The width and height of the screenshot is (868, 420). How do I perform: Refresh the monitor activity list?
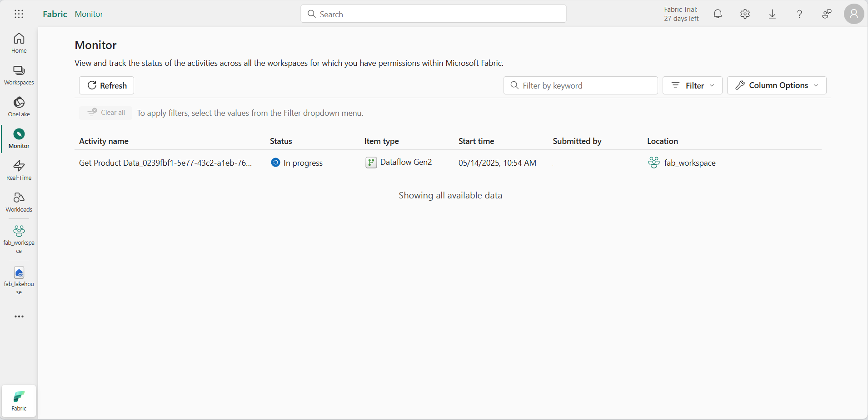106,85
